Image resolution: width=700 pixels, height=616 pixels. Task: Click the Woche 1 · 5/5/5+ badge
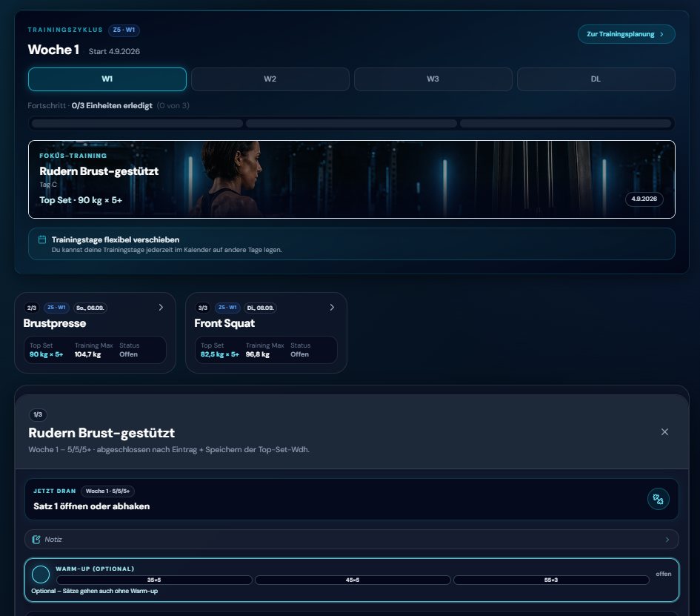(x=107, y=491)
